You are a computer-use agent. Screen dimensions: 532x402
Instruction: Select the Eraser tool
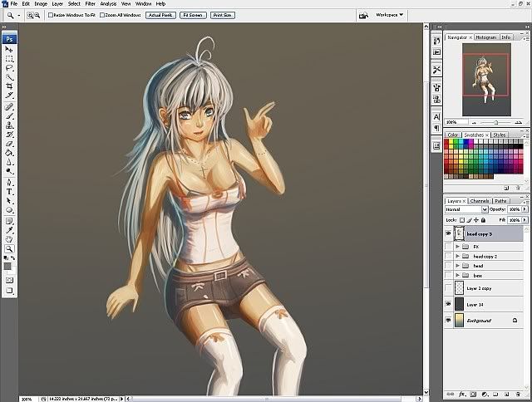(x=9, y=144)
